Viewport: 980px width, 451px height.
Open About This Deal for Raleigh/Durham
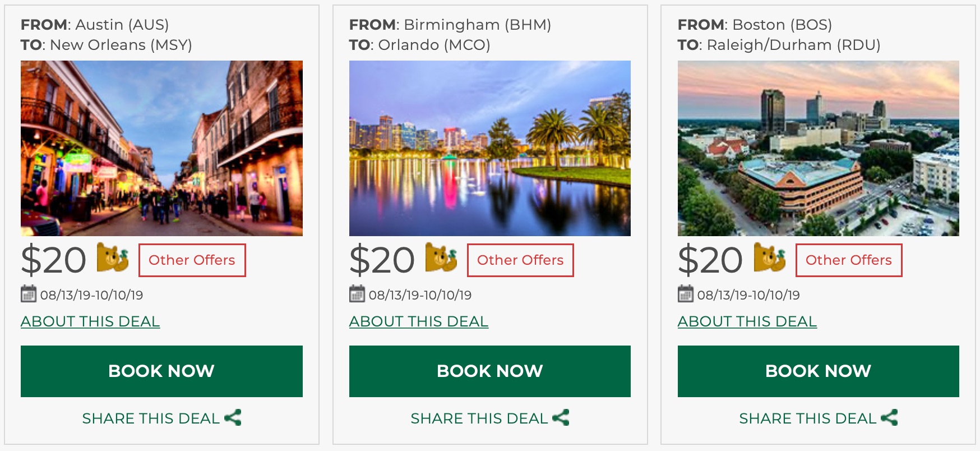747,321
